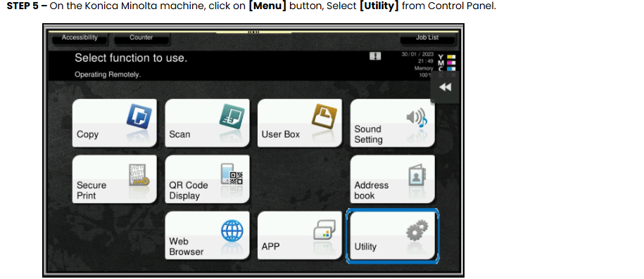Click the top slide-down handle
This screenshot has height=279, width=644.
coord(253,32)
